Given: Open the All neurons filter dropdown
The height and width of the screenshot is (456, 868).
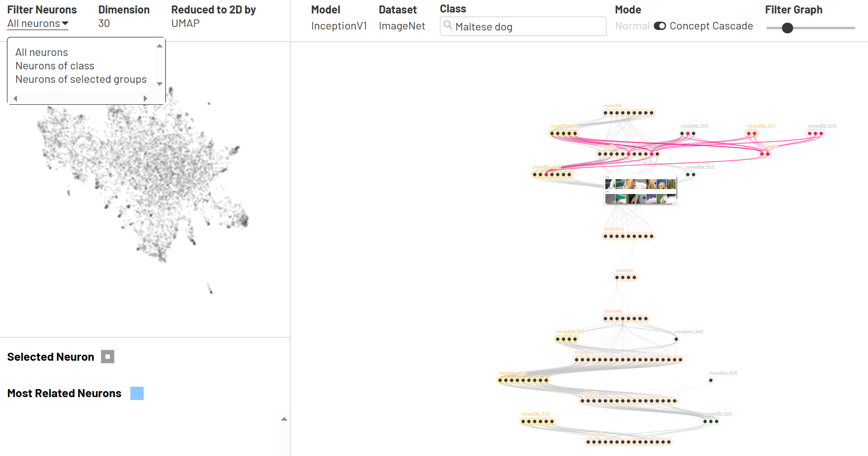Looking at the screenshot, I should 38,23.
